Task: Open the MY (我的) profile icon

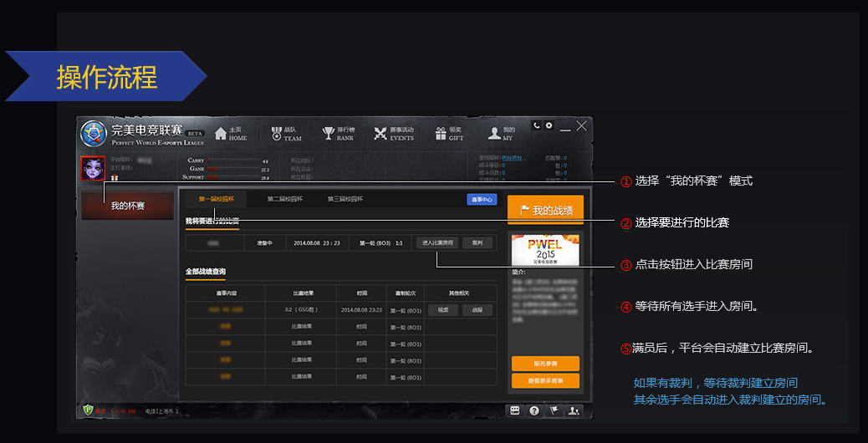Action: pos(494,134)
